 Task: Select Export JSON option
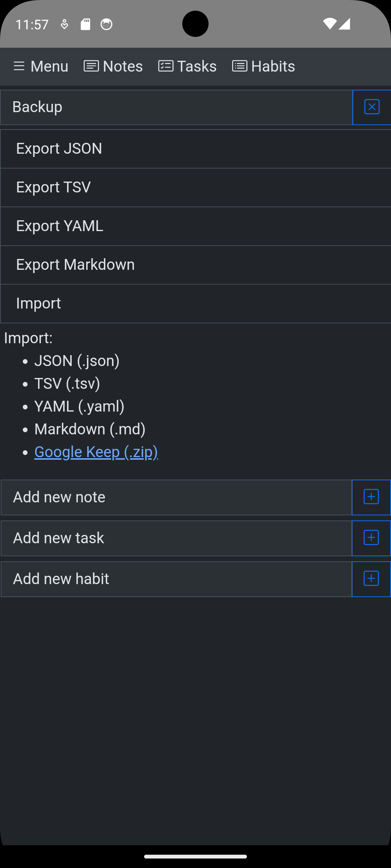[195, 149]
